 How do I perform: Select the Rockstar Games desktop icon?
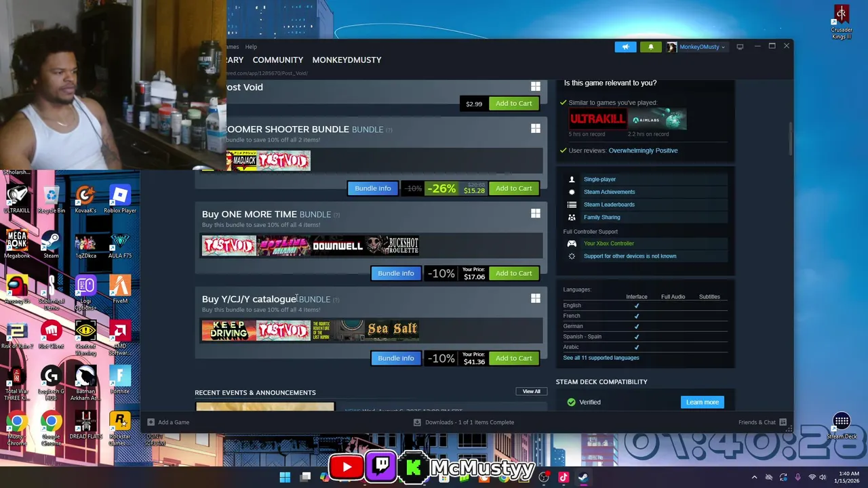[120, 428]
